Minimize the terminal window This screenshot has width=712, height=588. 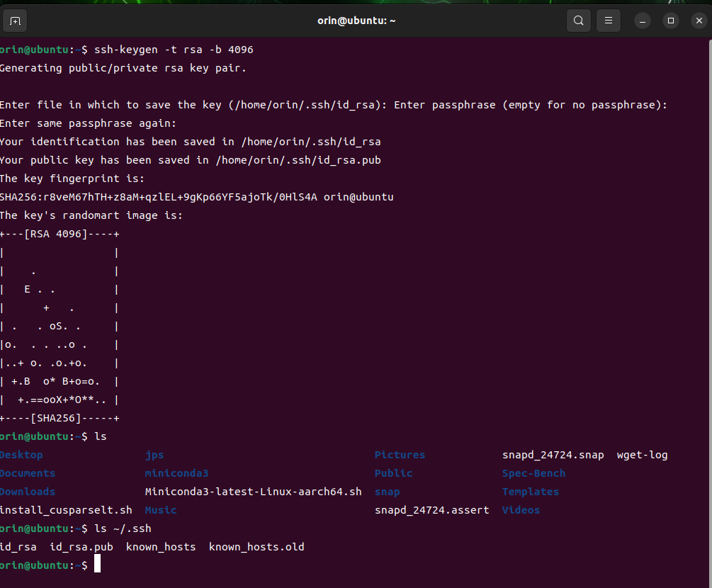pos(643,21)
